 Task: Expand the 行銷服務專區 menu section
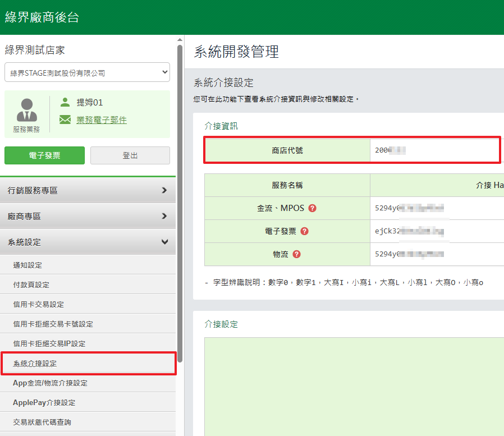click(x=88, y=190)
